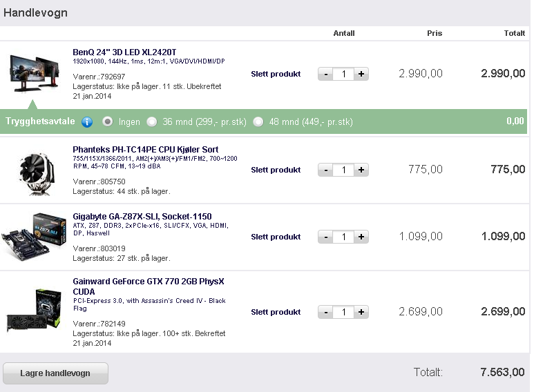Increase Gainward GTX 770 quantity with plus

click(x=361, y=312)
